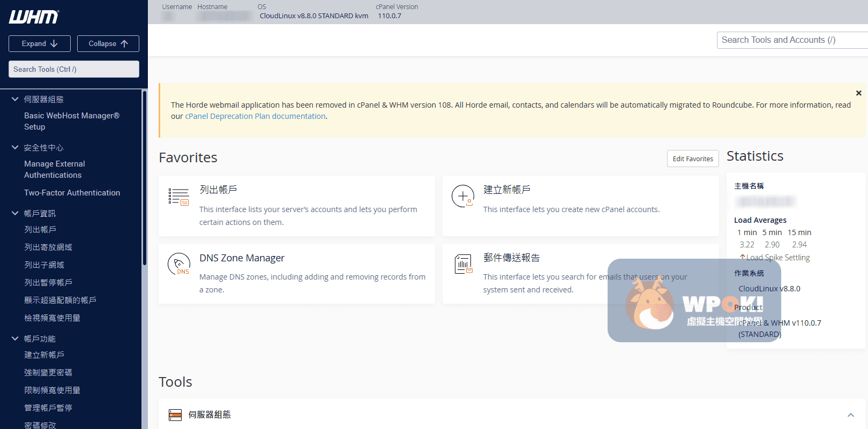Collapse the 伺服器組態 sidebar section
Viewport: 868px width, 429px height.
[x=15, y=99]
